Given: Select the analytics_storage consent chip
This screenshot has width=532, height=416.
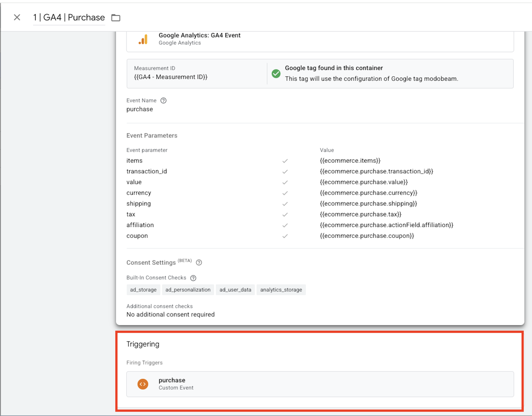Looking at the screenshot, I should coord(281,290).
